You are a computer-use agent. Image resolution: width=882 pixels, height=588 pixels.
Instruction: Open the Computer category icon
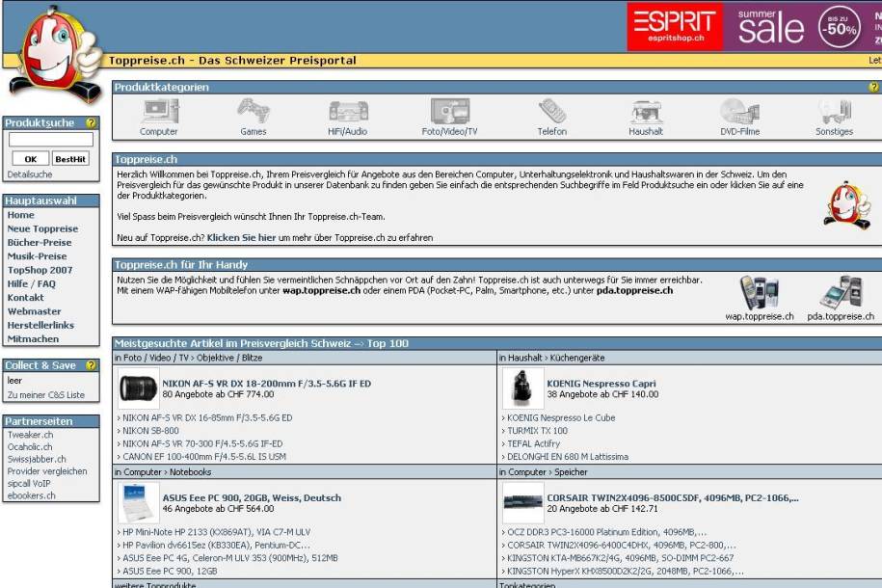159,112
